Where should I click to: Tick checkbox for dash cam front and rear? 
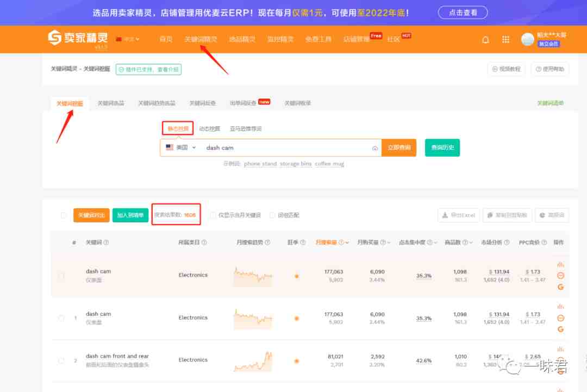[x=61, y=360]
